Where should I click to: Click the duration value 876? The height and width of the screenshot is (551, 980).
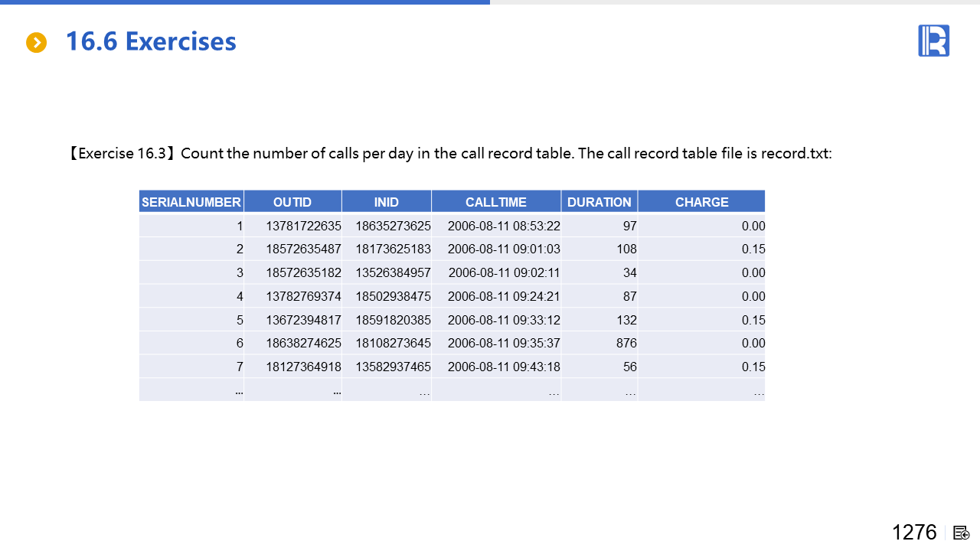(626, 344)
